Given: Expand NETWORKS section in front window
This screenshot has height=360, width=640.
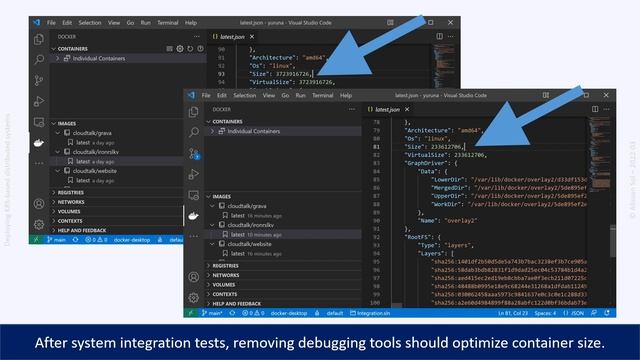Looking at the screenshot, I should click(283, 275).
